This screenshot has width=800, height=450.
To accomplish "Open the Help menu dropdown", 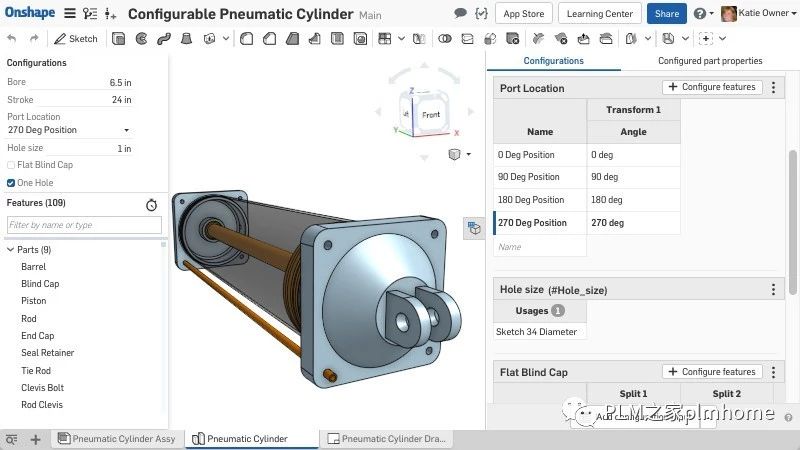I will point(704,14).
